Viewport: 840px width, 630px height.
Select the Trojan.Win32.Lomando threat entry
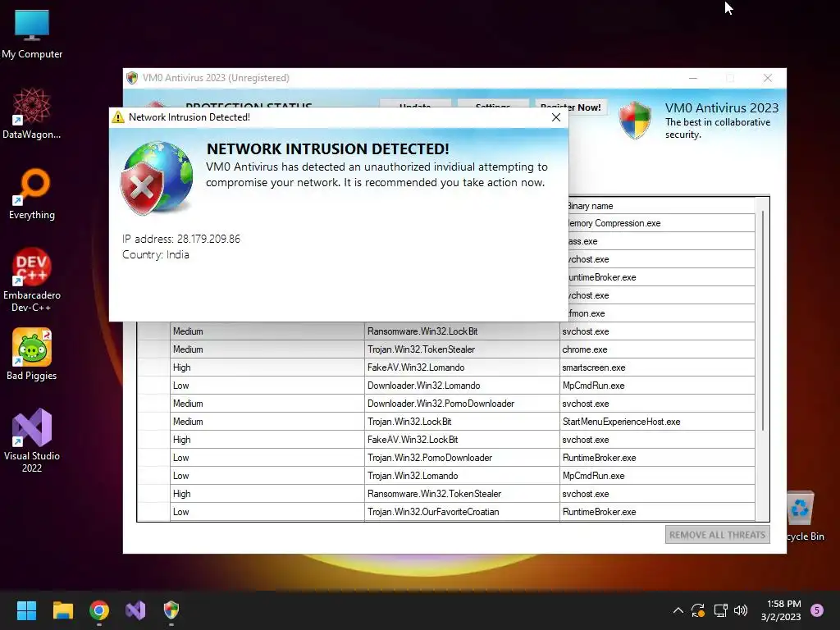(x=461, y=476)
